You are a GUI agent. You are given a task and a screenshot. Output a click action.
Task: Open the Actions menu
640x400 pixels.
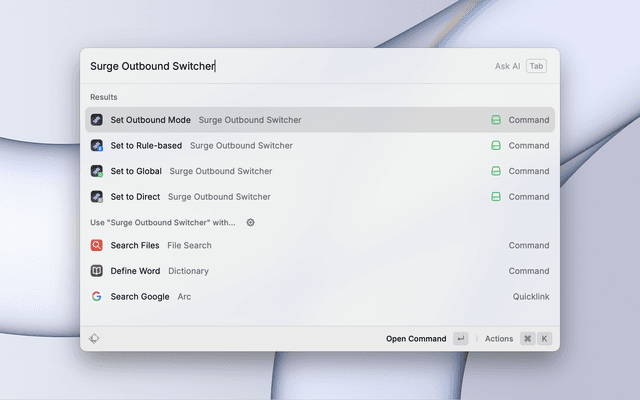click(499, 339)
